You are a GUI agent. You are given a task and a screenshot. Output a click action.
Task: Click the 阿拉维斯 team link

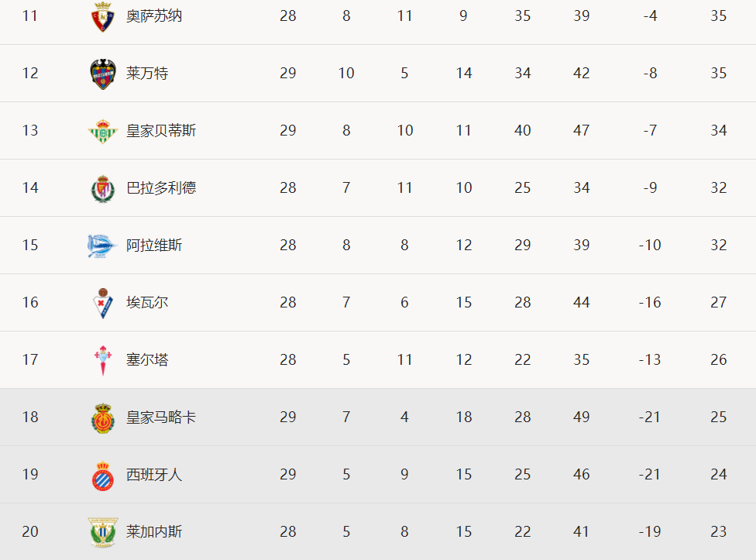(154, 246)
